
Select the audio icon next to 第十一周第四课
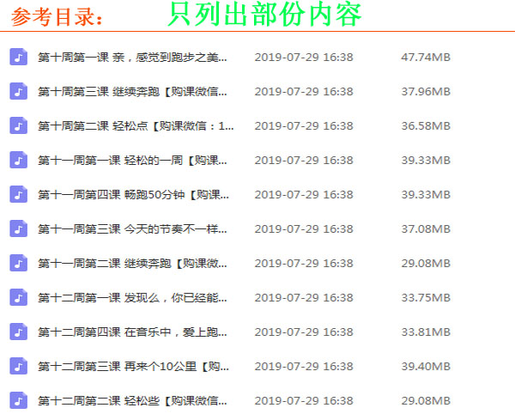pos(18,195)
